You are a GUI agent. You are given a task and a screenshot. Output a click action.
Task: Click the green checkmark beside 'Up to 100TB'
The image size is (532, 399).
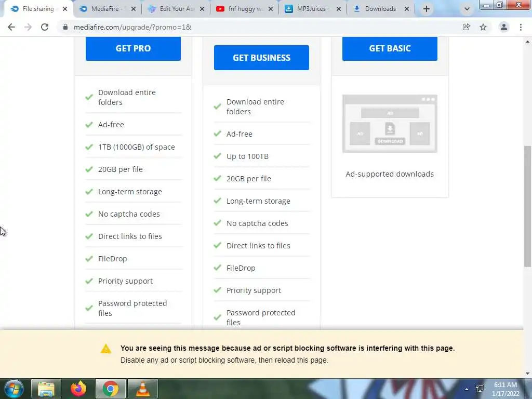218,156
